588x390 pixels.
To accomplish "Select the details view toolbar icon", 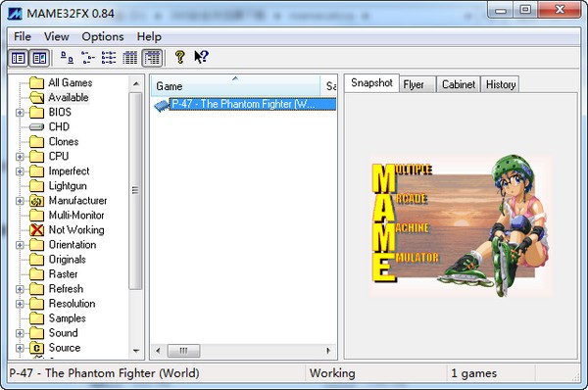I will pyautogui.click(x=130, y=58).
